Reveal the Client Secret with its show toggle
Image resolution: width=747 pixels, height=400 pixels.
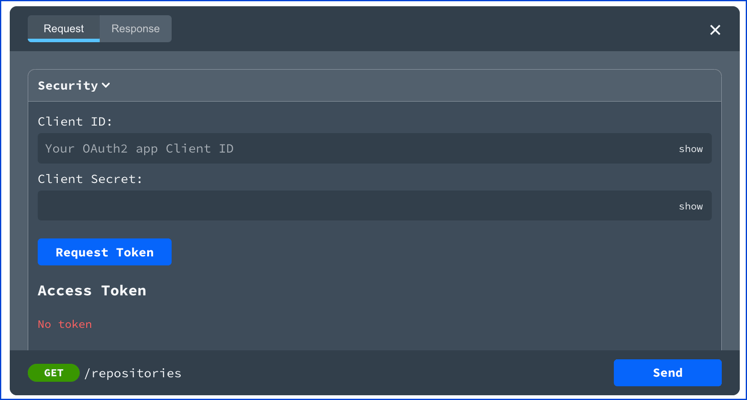coord(691,206)
